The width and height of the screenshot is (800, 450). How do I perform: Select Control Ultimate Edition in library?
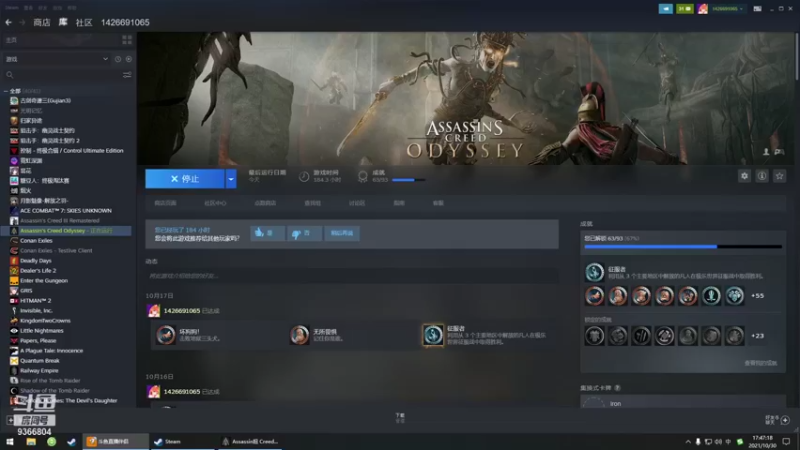pyautogui.click(x=71, y=151)
